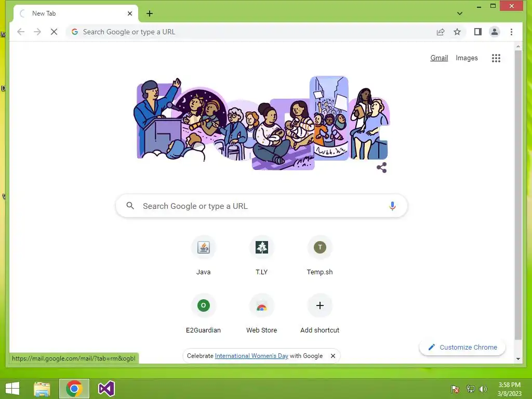Viewport: 532px width, 399px height.
Task: Open the Windows Start button
Action: 12,389
